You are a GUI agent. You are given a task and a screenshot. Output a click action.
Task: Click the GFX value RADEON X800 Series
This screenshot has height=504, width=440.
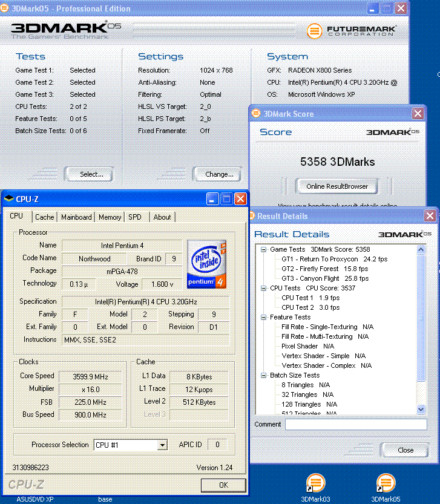(320, 70)
